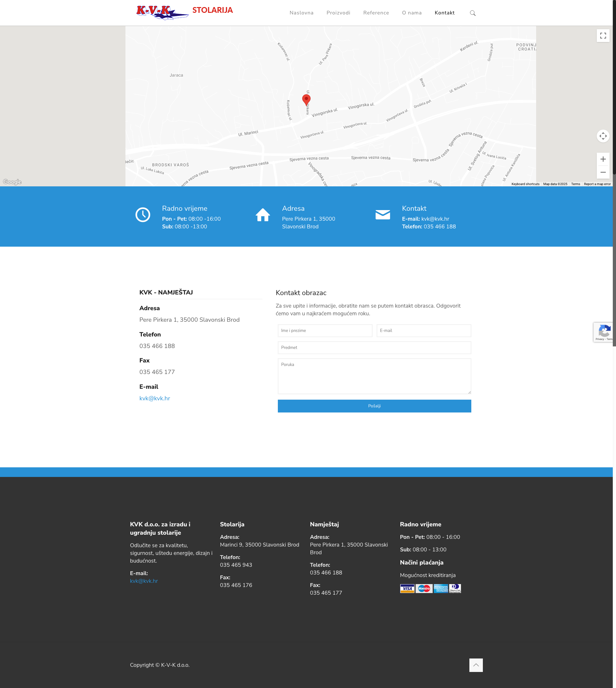The height and width of the screenshot is (688, 616).
Task: Open the O nama menu item
Action: tap(412, 13)
